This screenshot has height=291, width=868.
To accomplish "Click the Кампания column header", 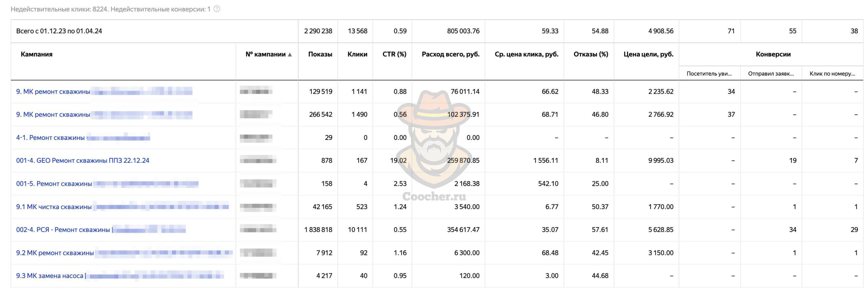I will (37, 54).
